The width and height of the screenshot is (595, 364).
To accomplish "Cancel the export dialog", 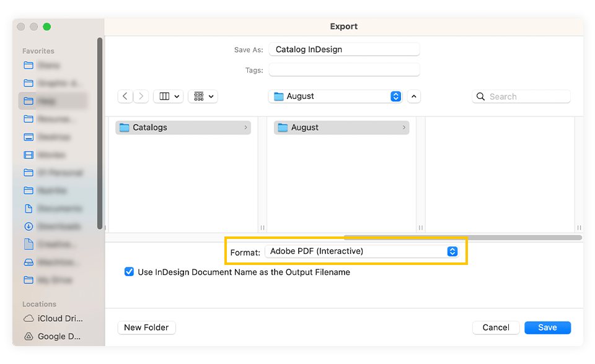I will tap(496, 327).
